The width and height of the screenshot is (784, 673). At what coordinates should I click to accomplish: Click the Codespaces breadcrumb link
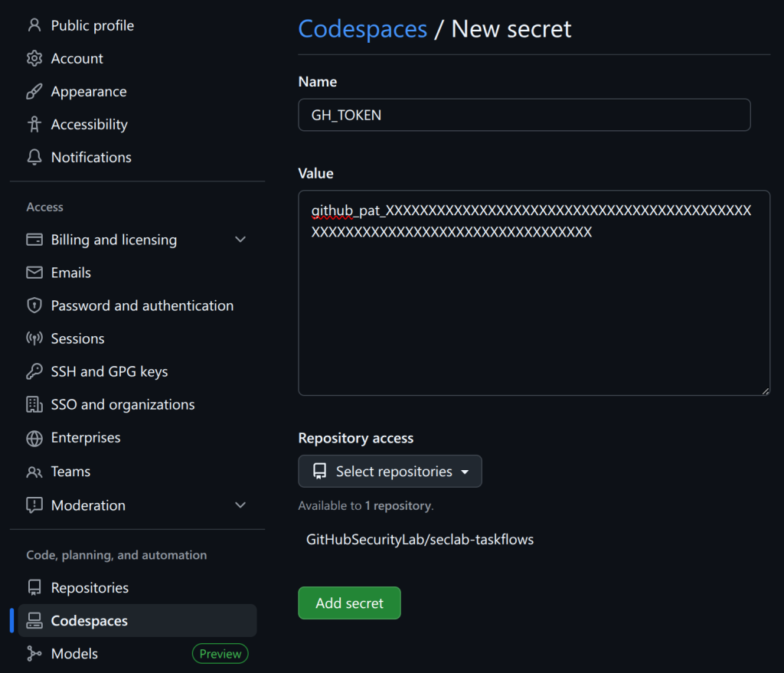(x=363, y=28)
